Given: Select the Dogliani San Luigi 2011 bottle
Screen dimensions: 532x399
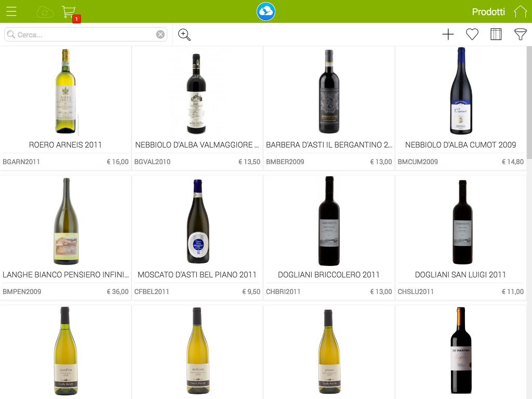Looking at the screenshot, I should [x=462, y=222].
